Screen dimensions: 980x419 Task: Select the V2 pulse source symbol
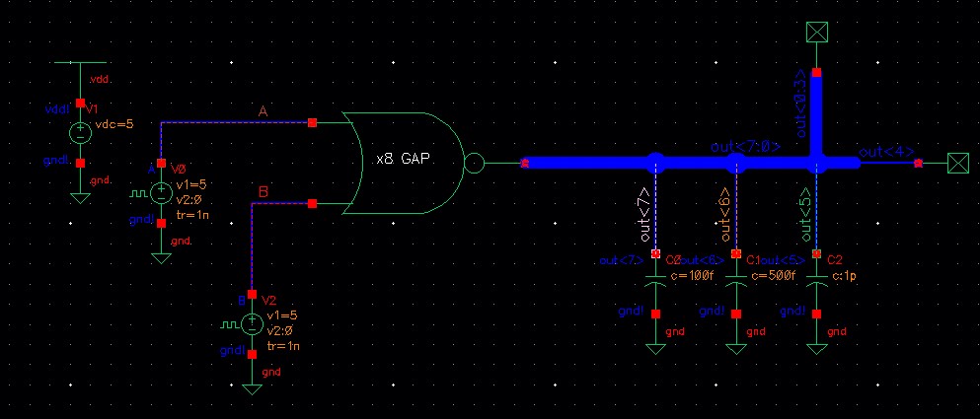click(x=252, y=324)
